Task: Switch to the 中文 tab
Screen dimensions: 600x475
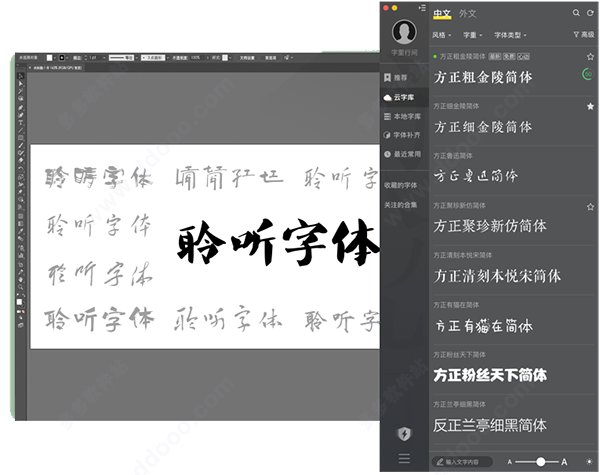Action: [x=442, y=14]
